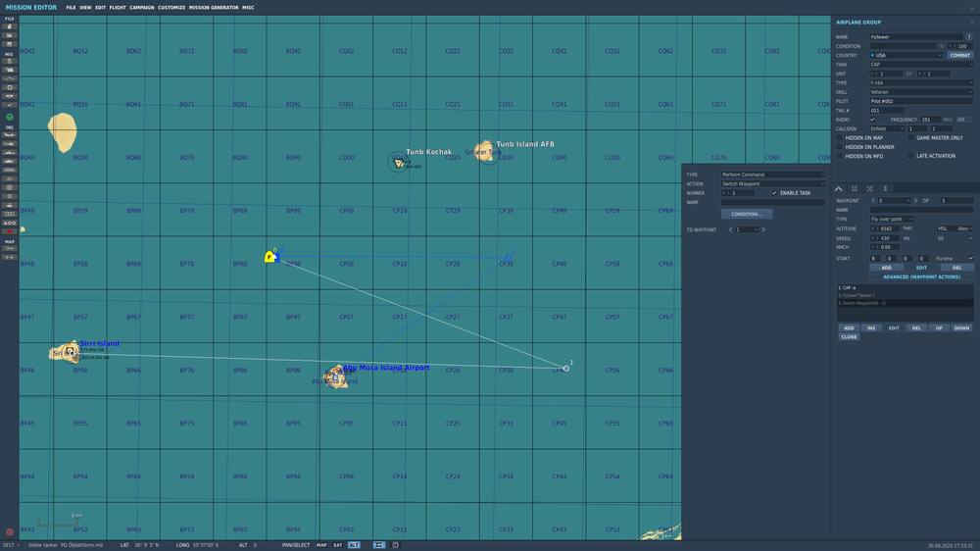The image size is (980, 551).
Task: Open the MISSION GENERATOR menu
Action: pos(214,8)
